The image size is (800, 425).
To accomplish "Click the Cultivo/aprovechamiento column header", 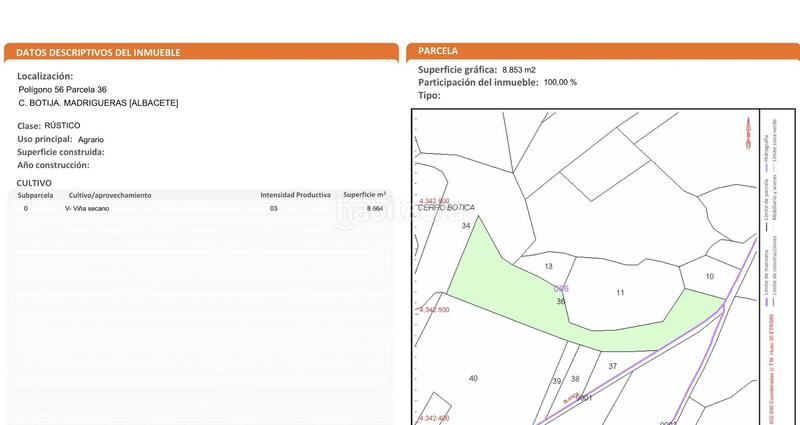I will pos(110,194).
